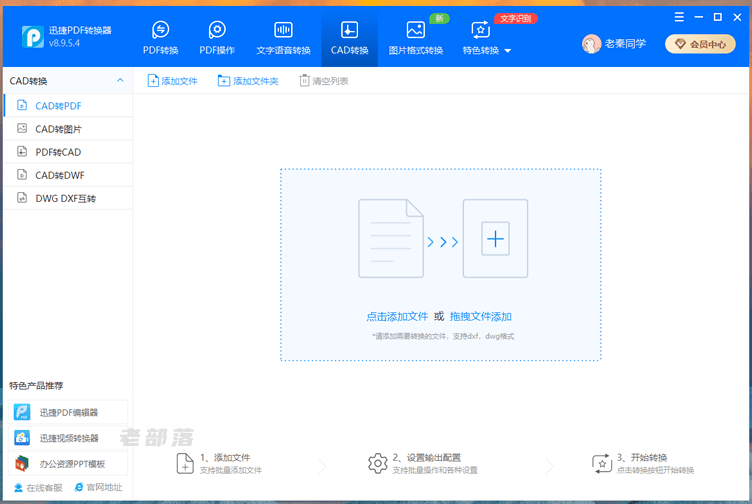The width and height of the screenshot is (752, 504).
Task: Select CAD转图片 in sidebar
Action: tap(68, 129)
